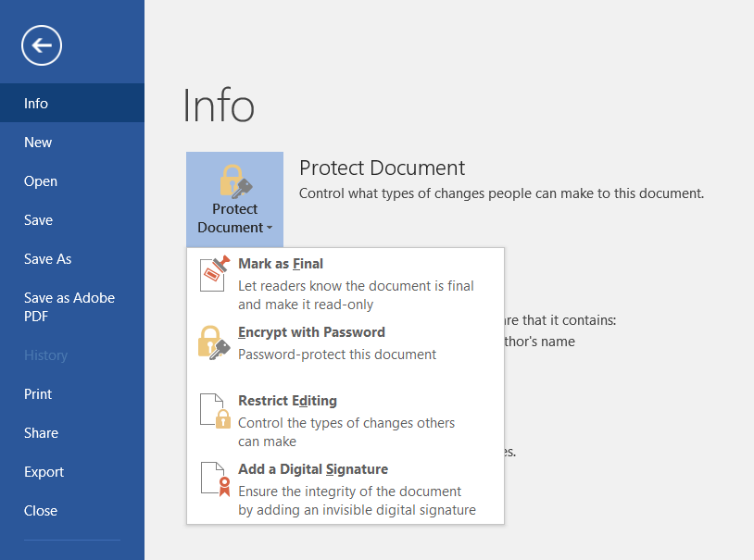
Task: Open the Open page in the sidebar
Action: click(x=40, y=180)
